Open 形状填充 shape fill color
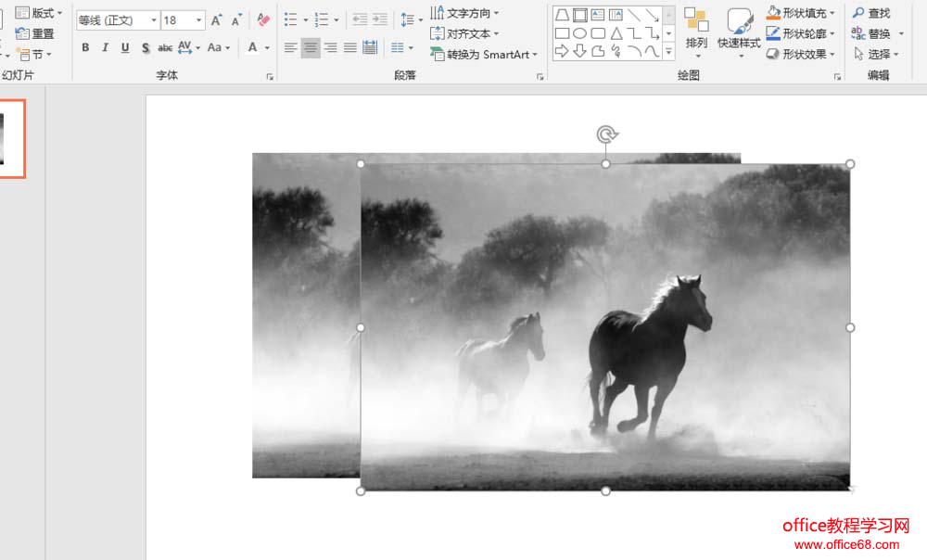The image size is (927, 560). point(802,13)
